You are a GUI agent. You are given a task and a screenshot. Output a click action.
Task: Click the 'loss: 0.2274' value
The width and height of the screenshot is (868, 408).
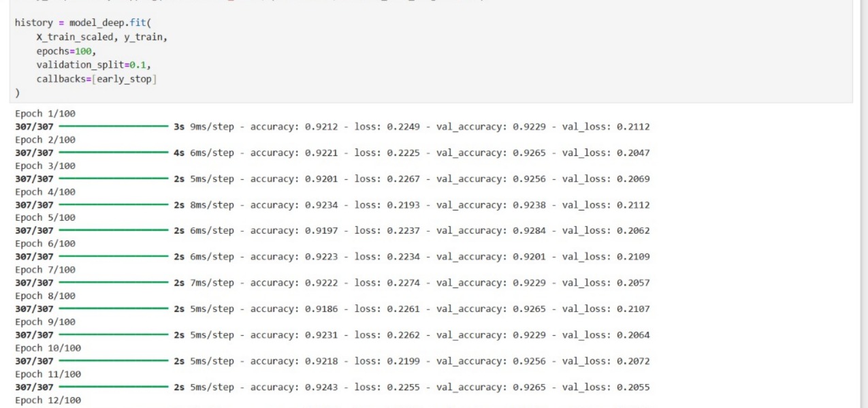pyautogui.click(x=387, y=283)
